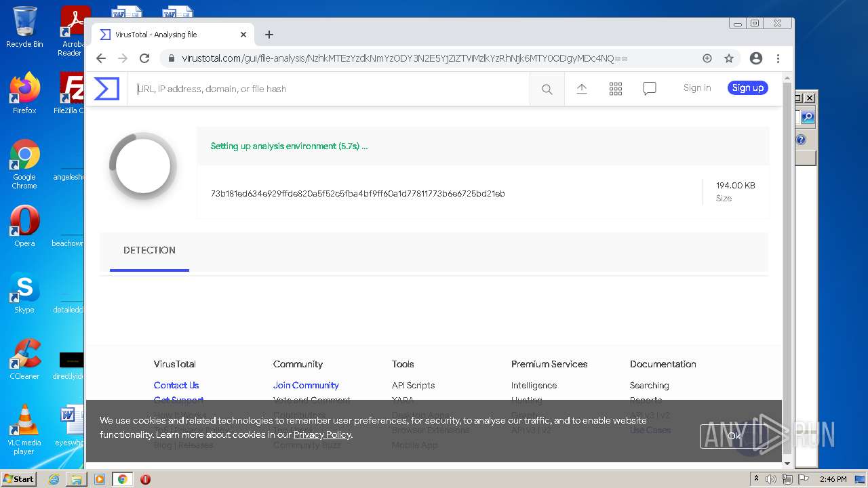Launch VLC media player shortcut
This screenshot has height=488, width=868.
pyautogui.click(x=24, y=430)
